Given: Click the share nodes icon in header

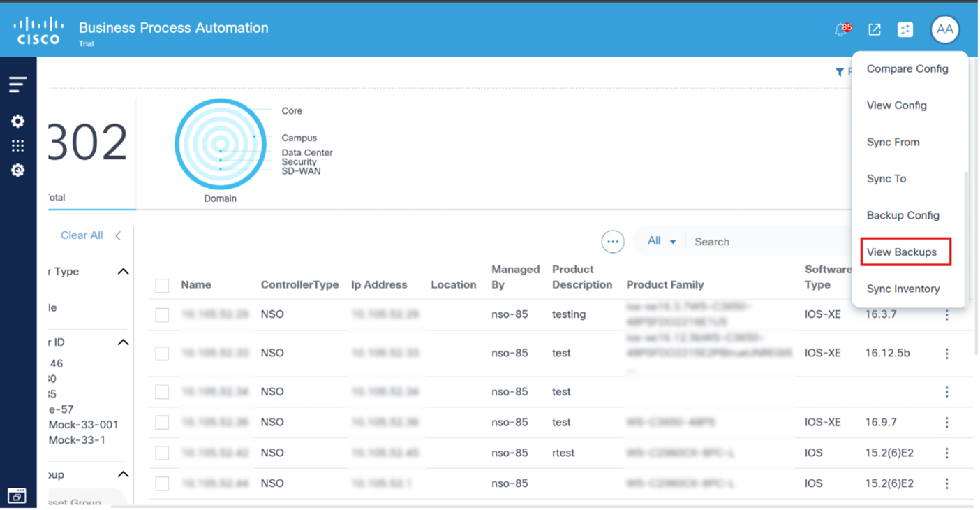Looking at the screenshot, I should pyautogui.click(x=905, y=29).
